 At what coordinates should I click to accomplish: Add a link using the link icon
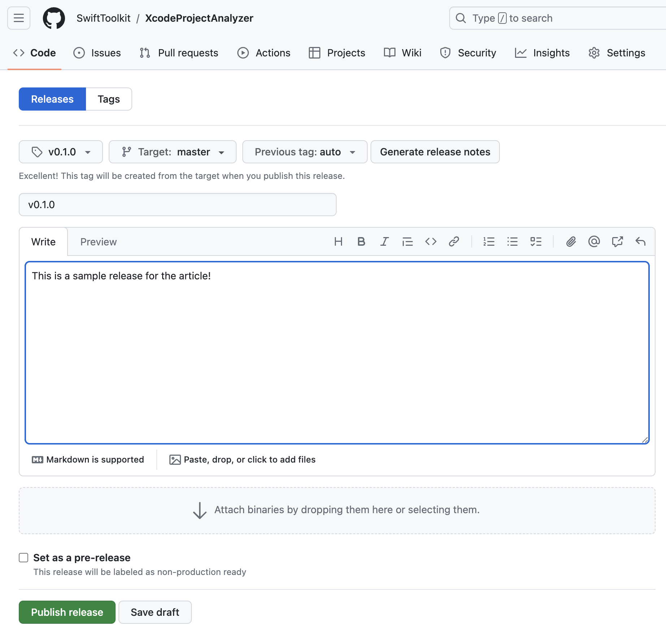click(454, 241)
